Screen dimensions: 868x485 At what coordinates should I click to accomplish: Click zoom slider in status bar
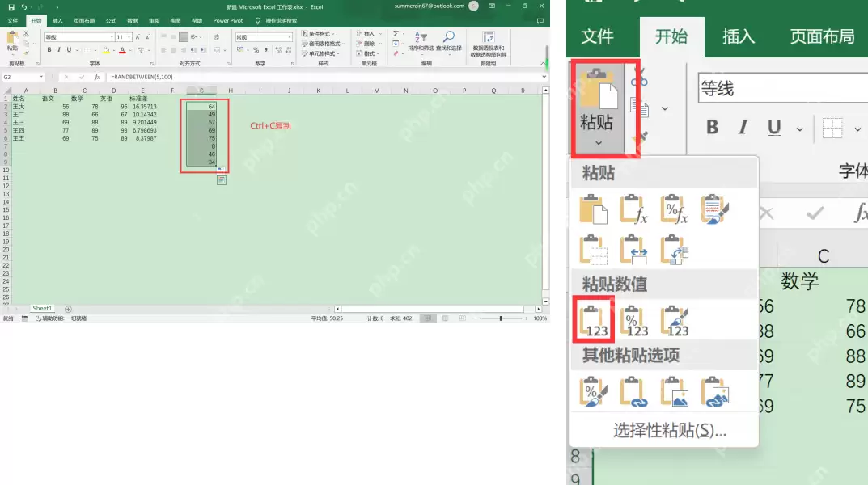pos(501,318)
